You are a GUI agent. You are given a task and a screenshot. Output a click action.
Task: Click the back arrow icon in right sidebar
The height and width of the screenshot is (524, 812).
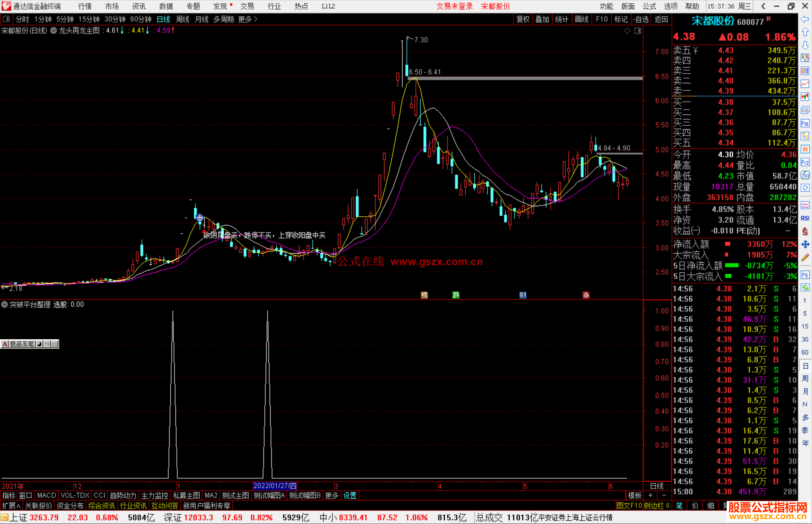(x=805, y=19)
